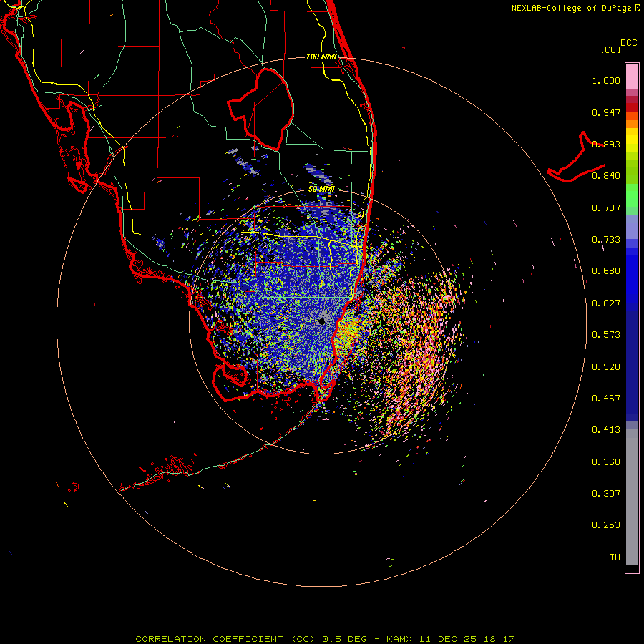Viewport: 644px width, 644px height.
Task: Click the 0.947 legend value
Action: click(606, 112)
